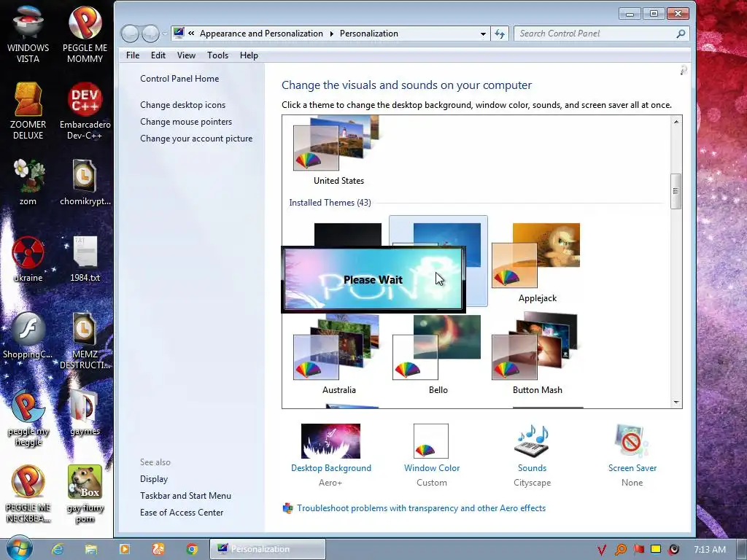Open the orange browser taskbar icon
The image size is (747, 560).
click(158, 549)
